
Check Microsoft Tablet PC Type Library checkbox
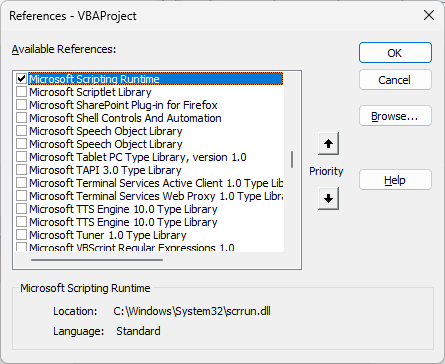click(21, 157)
